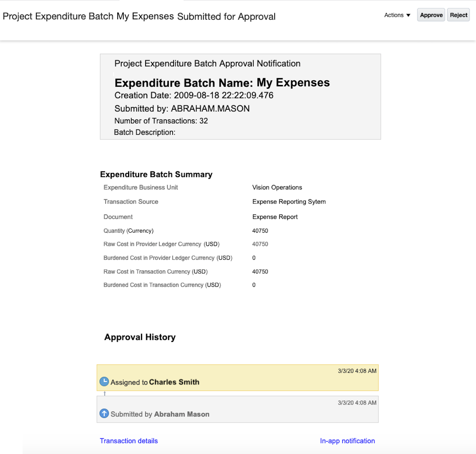Click the Expenditure Batch Name: My Expenses heading
Viewport: 476px width, 454px height.
click(222, 83)
